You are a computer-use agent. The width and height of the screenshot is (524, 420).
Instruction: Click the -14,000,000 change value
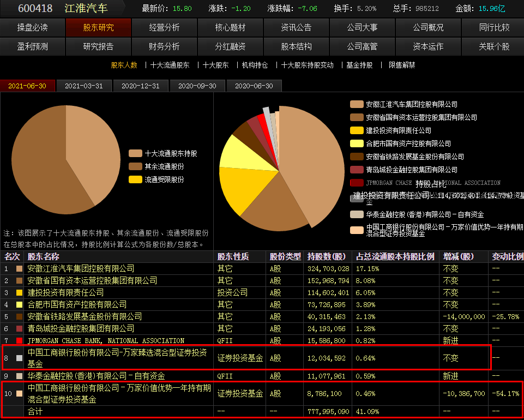click(x=464, y=317)
